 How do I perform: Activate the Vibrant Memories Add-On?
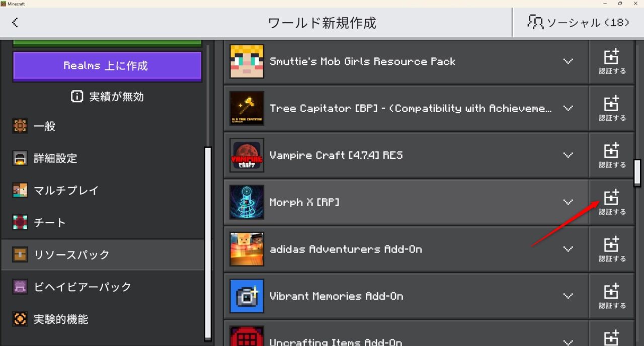(612, 296)
